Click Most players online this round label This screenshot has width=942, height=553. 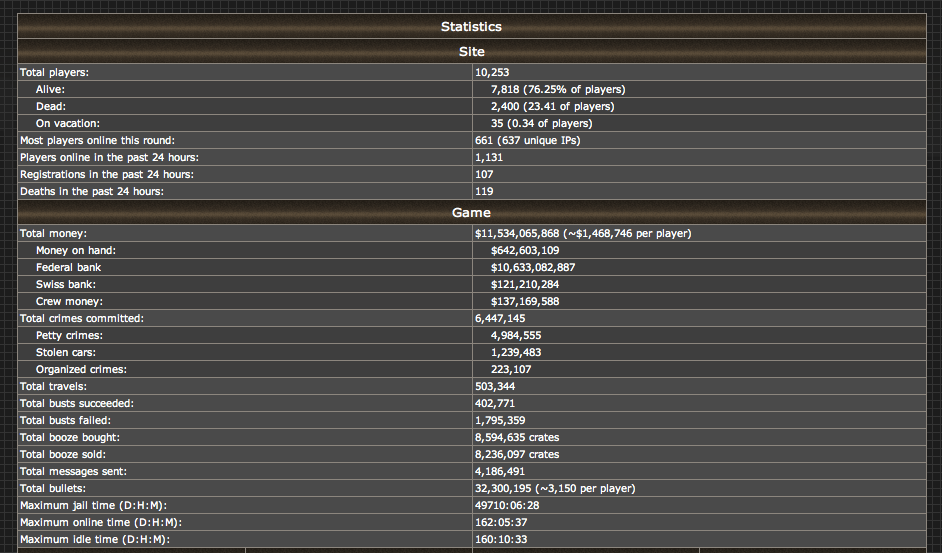tap(97, 140)
